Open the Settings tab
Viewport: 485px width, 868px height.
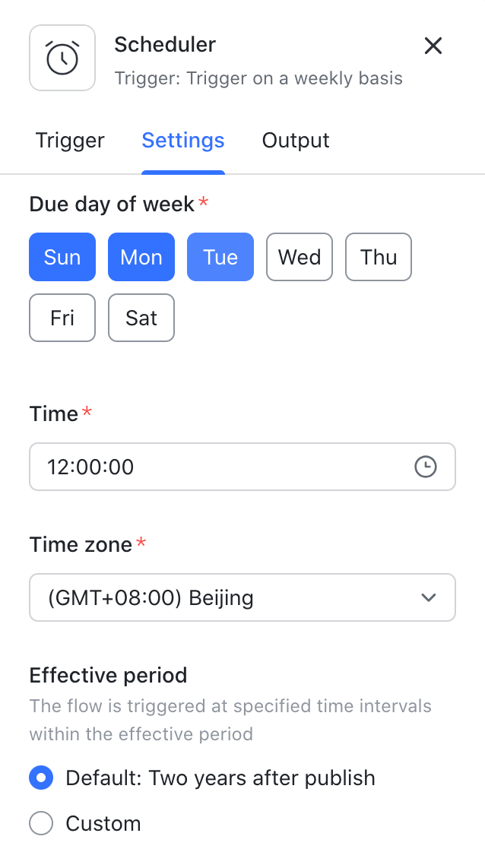(x=182, y=141)
